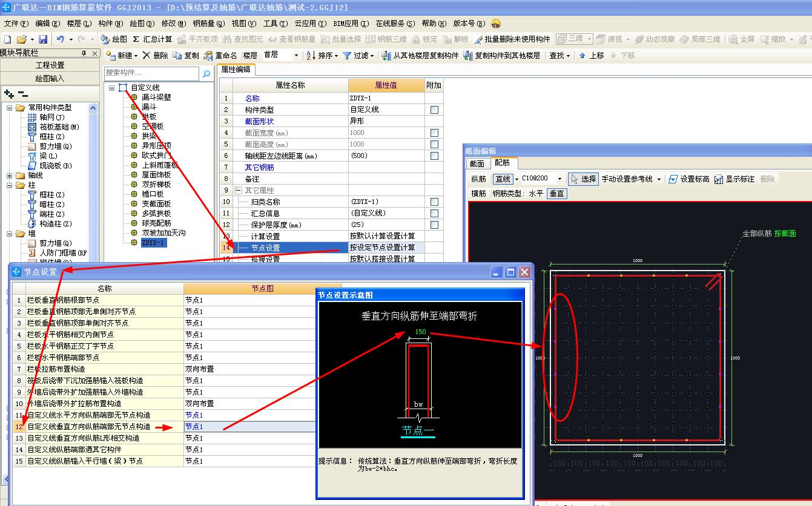Screen dimensions: 812x506
Task: Click the 选择 select tool button
Action: 583,179
